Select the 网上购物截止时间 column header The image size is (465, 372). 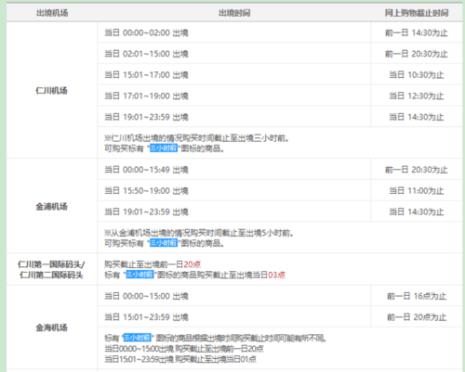416,13
